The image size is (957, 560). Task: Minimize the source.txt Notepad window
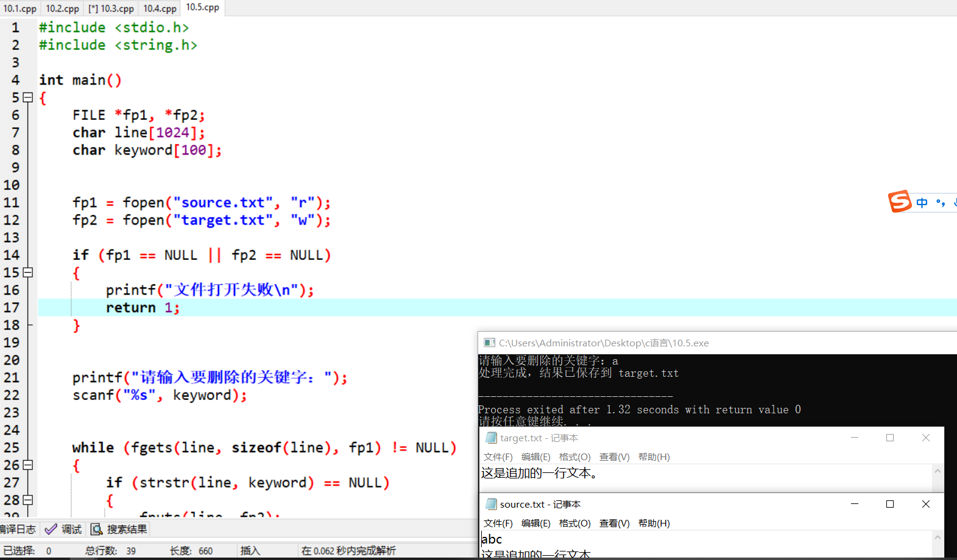(855, 504)
